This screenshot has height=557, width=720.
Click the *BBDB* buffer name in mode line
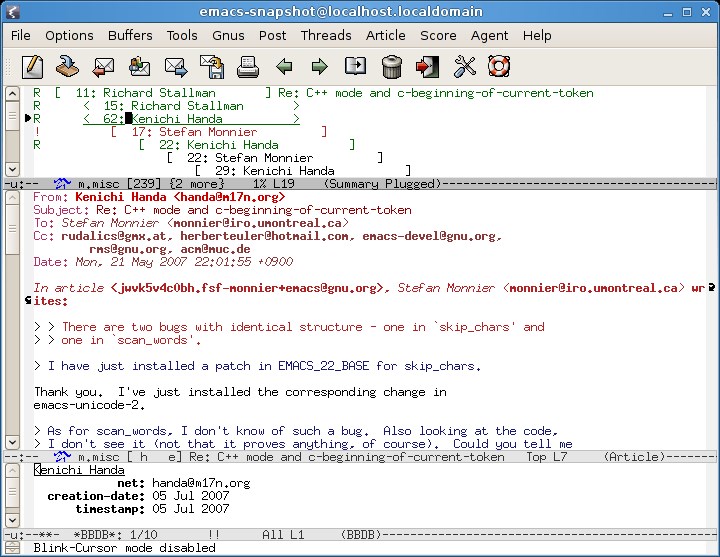coord(97,535)
